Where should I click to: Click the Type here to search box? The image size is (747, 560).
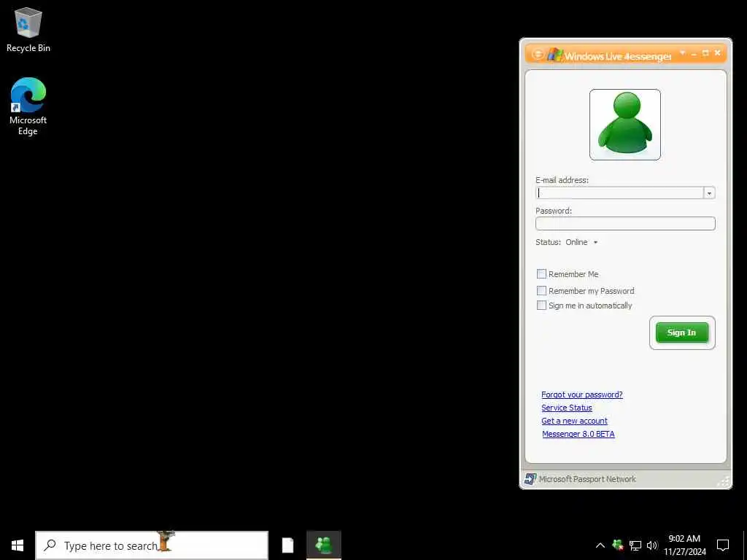(x=152, y=545)
